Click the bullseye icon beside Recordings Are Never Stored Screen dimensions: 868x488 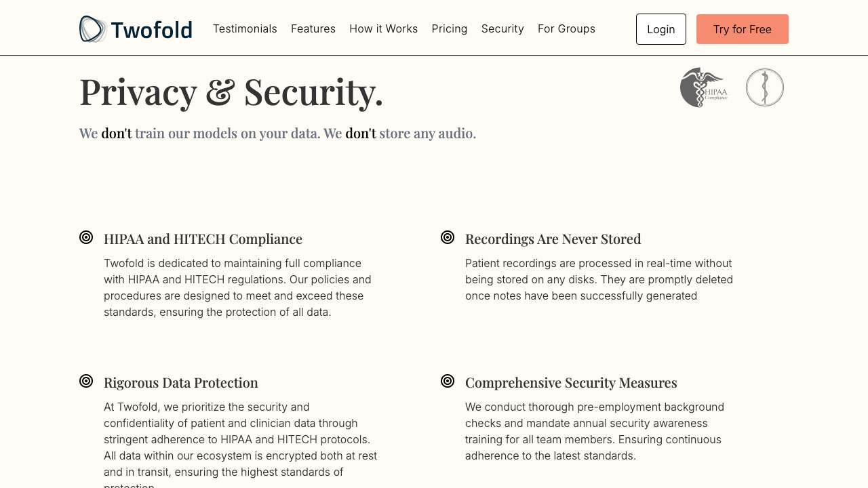click(x=447, y=237)
